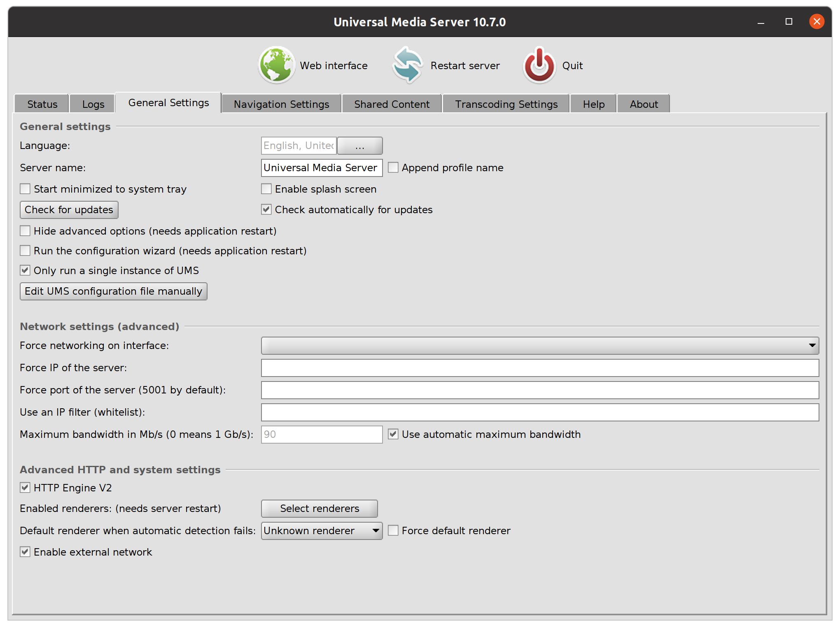The width and height of the screenshot is (840, 628).
Task: Check Append profile name
Action: (x=392, y=167)
